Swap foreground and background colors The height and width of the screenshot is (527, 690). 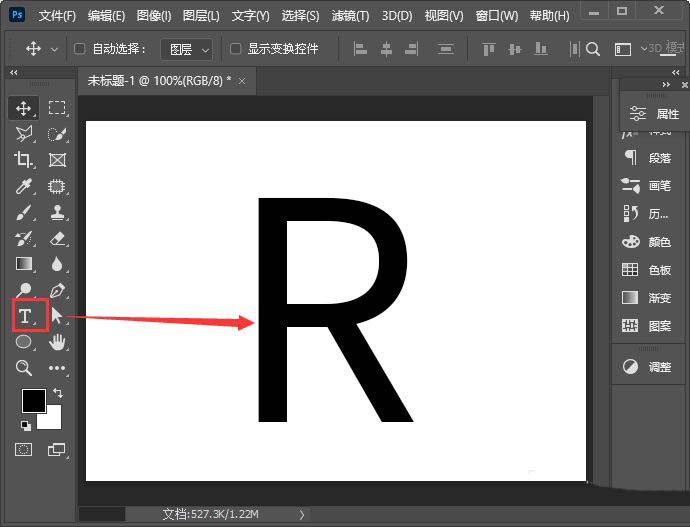click(57, 392)
